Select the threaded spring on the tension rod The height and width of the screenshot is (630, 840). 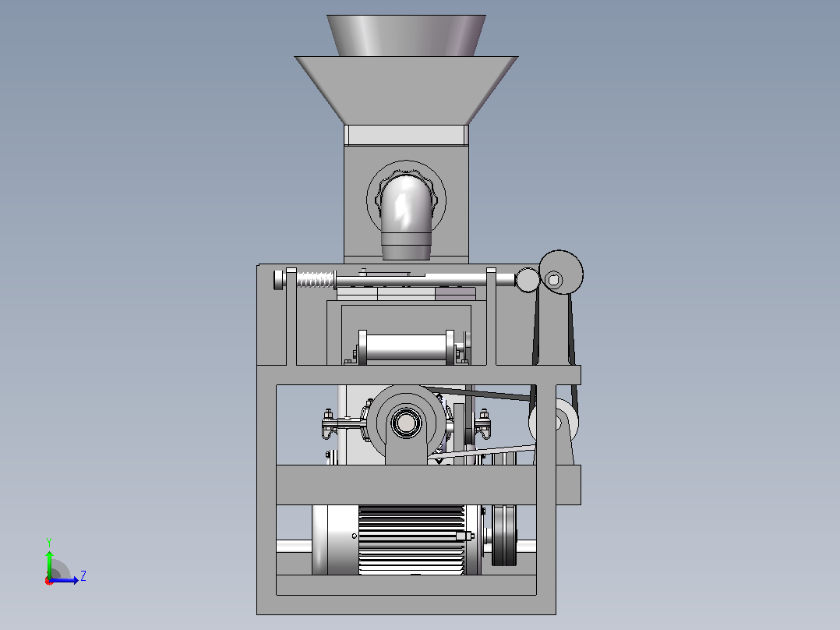[x=315, y=280]
